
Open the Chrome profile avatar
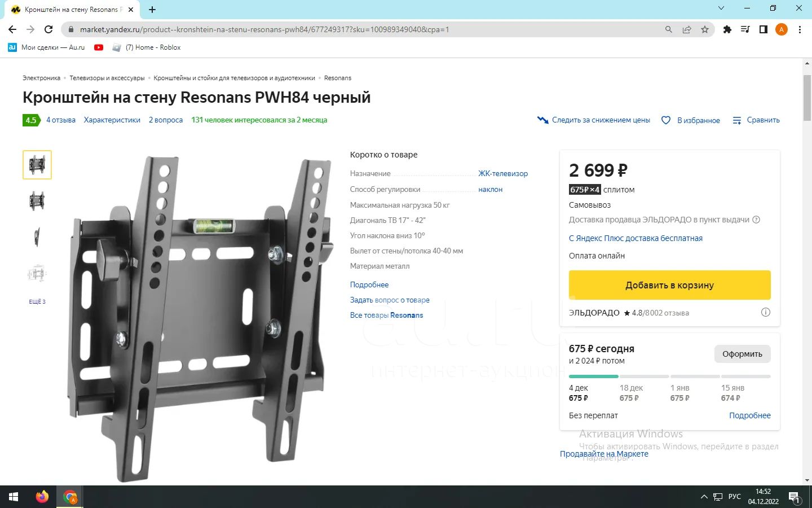click(782, 29)
